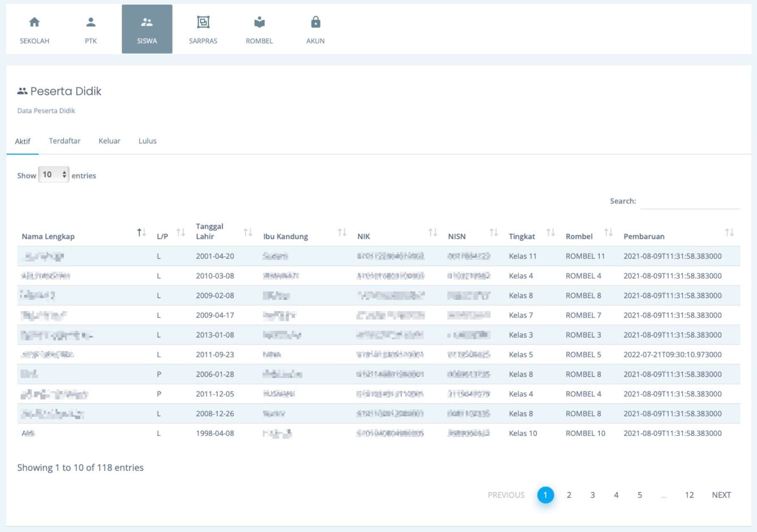The height and width of the screenshot is (532, 757).
Task: Click birth date 1998-04-08 cell
Action: coord(215,433)
